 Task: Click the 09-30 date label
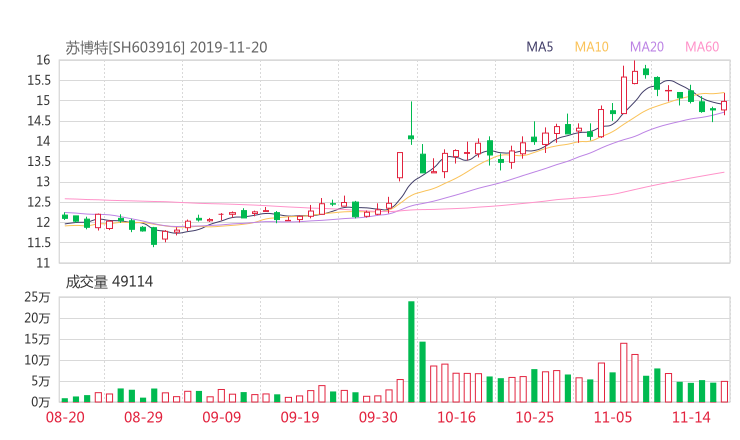[378, 417]
